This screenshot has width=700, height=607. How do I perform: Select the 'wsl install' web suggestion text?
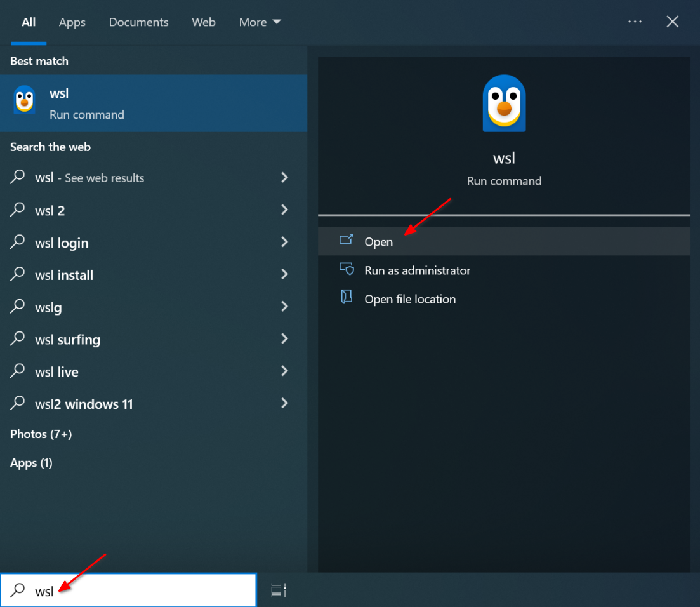[64, 275]
